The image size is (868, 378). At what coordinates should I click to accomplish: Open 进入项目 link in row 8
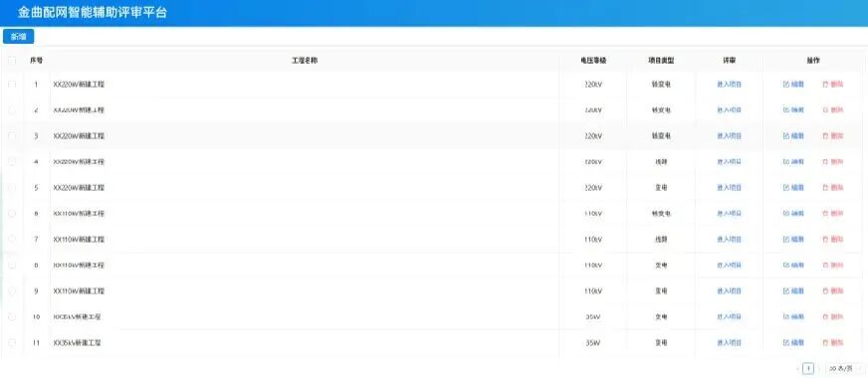pyautogui.click(x=729, y=266)
